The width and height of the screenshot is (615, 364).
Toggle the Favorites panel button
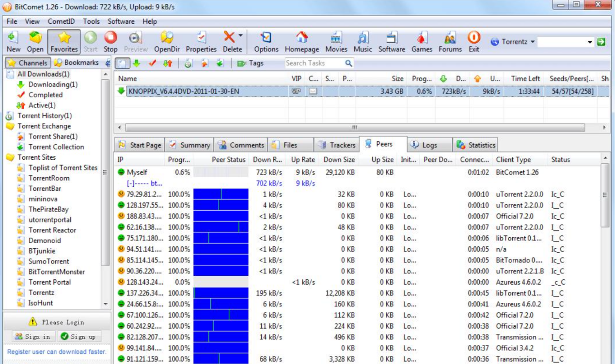pyautogui.click(x=64, y=42)
